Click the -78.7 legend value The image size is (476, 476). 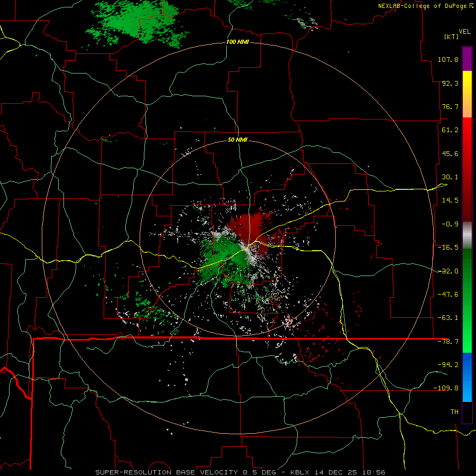448,342
